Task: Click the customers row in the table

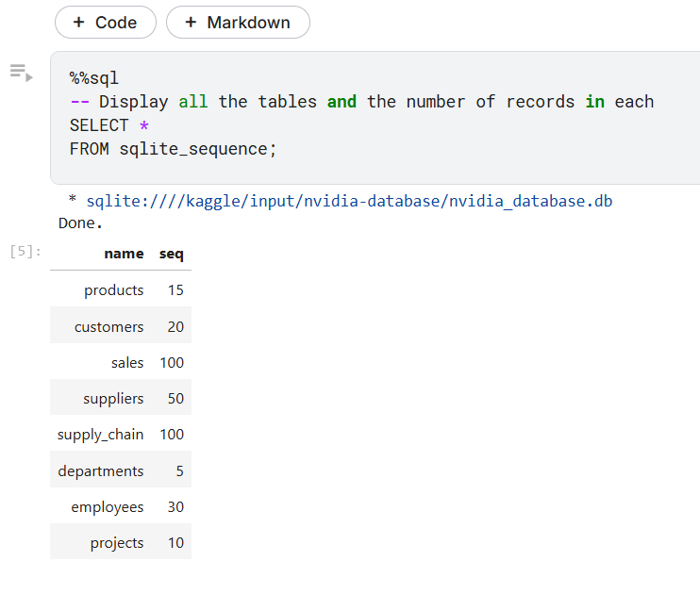Action: (121, 326)
